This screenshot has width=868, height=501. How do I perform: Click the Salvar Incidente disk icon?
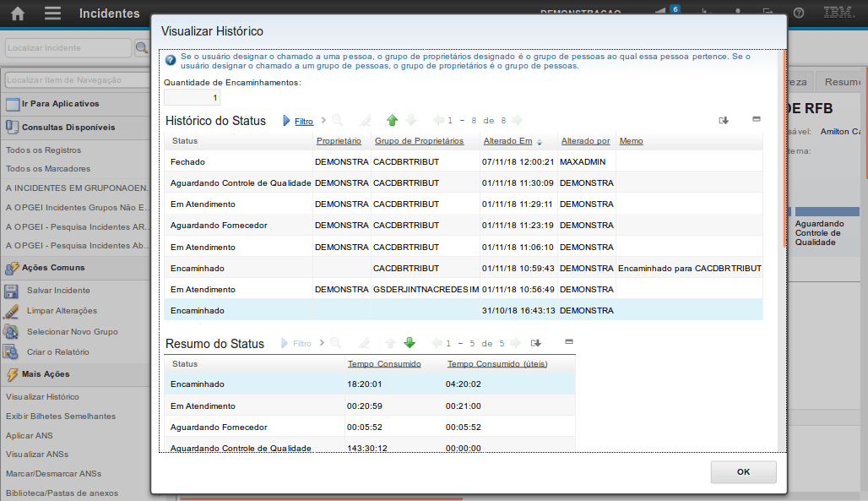click(11, 291)
